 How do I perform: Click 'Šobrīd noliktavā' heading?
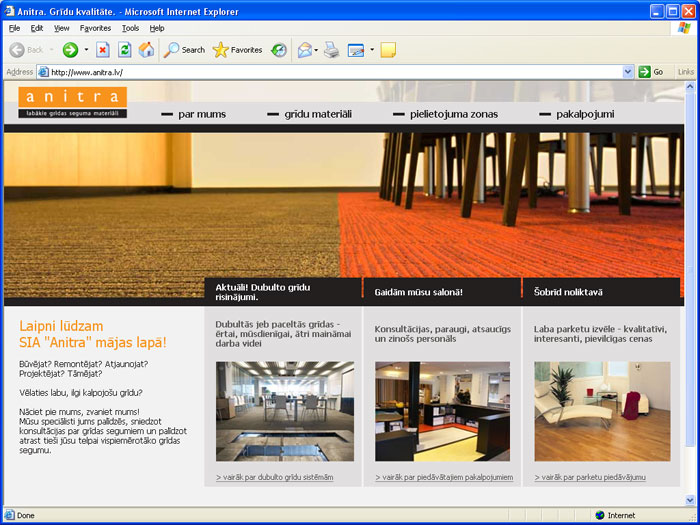[568, 292]
